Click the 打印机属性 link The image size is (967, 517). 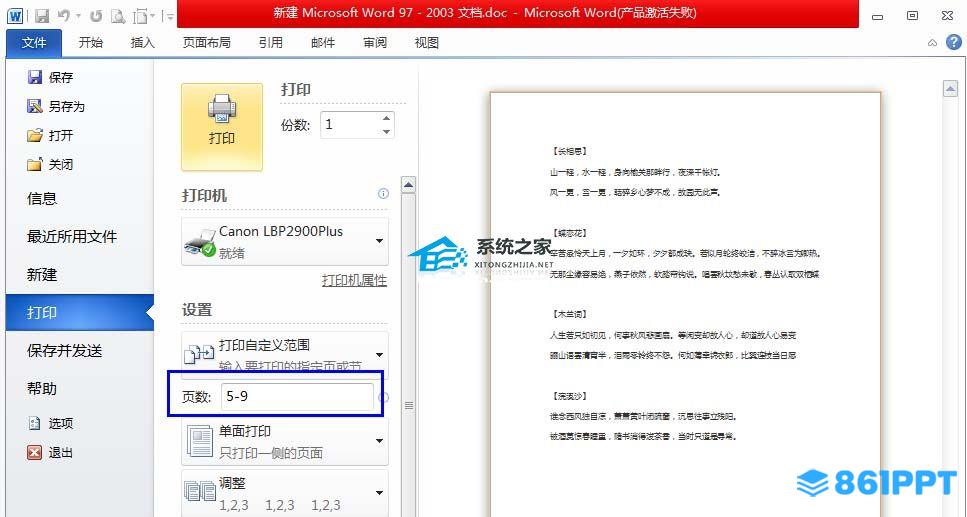[x=355, y=281]
